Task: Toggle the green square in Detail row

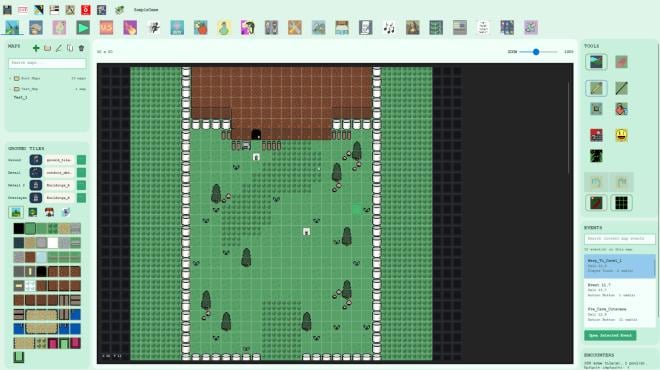Action: click(81, 173)
